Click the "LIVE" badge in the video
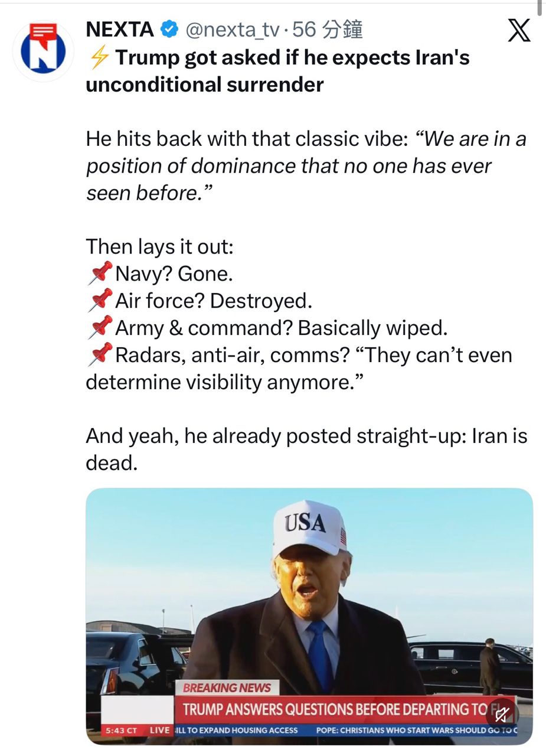 (159, 731)
